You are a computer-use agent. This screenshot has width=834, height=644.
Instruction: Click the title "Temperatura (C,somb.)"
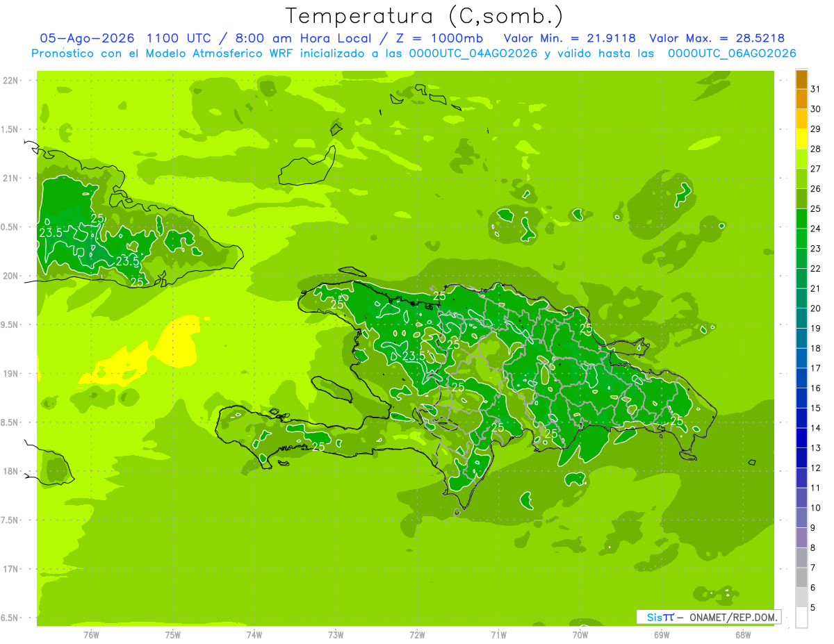point(425,16)
